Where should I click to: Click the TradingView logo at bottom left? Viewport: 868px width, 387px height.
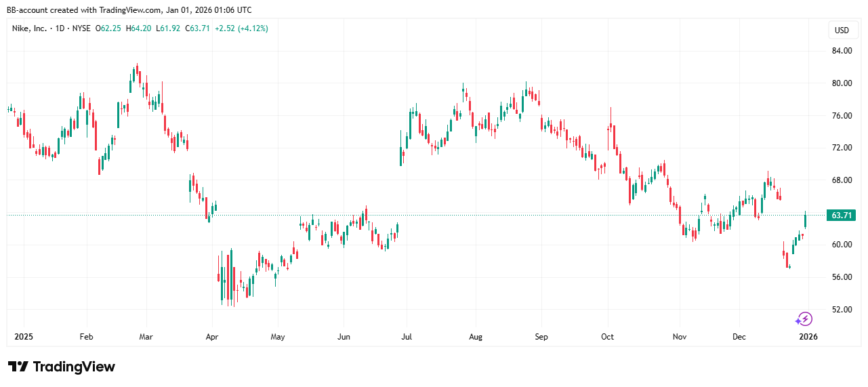click(x=62, y=367)
